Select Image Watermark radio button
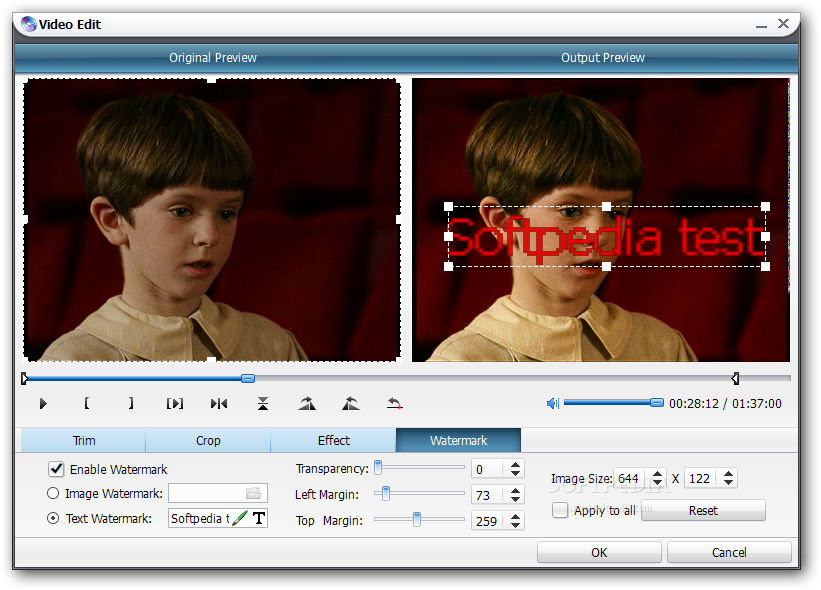 53,493
